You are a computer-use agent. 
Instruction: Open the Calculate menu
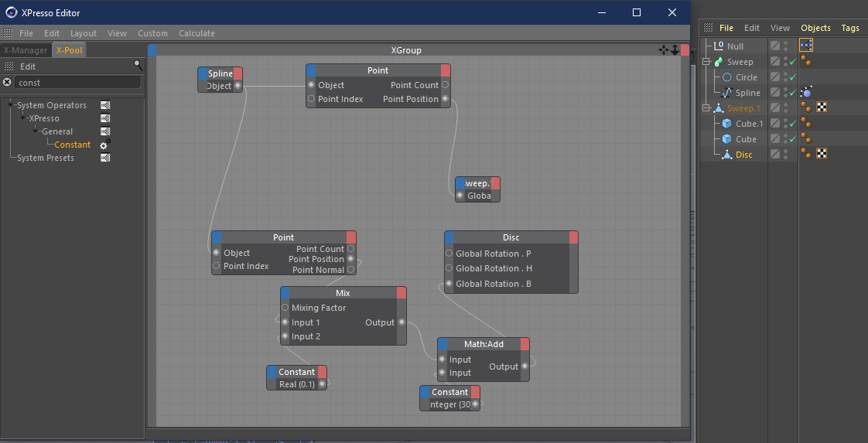coord(196,33)
